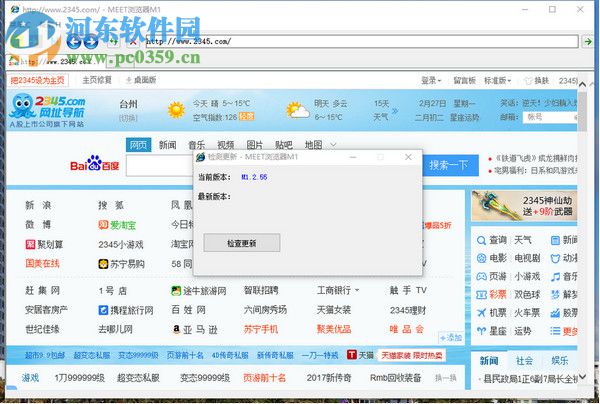Open the 星座运势 link in date area
Screen dimensions: 600x404
point(465,117)
